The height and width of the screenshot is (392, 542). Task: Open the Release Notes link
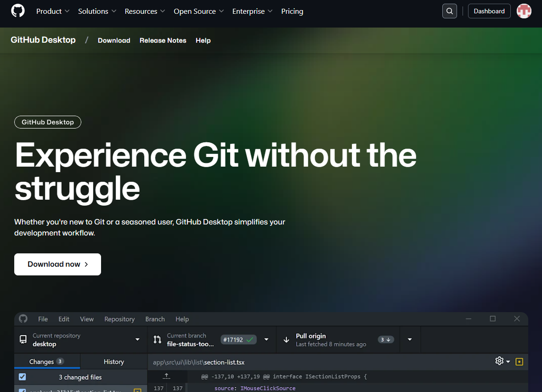[163, 40]
